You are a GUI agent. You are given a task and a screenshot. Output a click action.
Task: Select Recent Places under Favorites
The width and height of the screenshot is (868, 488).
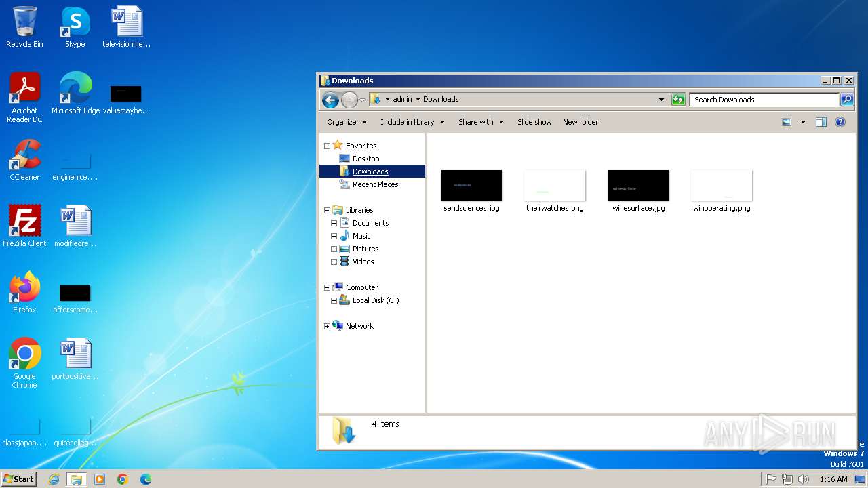pos(375,184)
